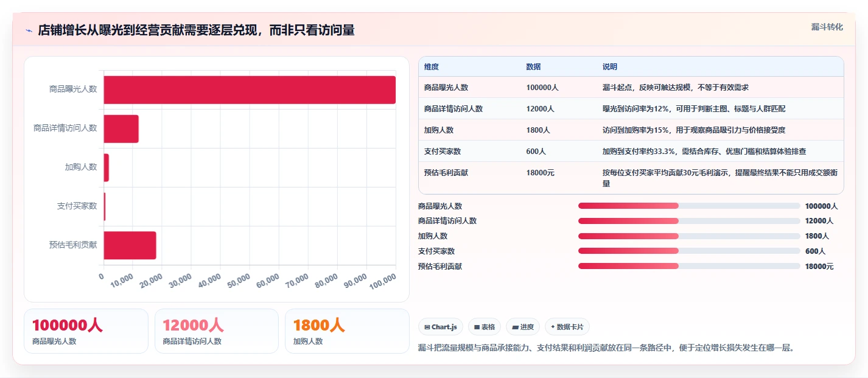Screen dimensions: 868x378
Task: Click the 600人 progress value label
Action: click(x=815, y=251)
